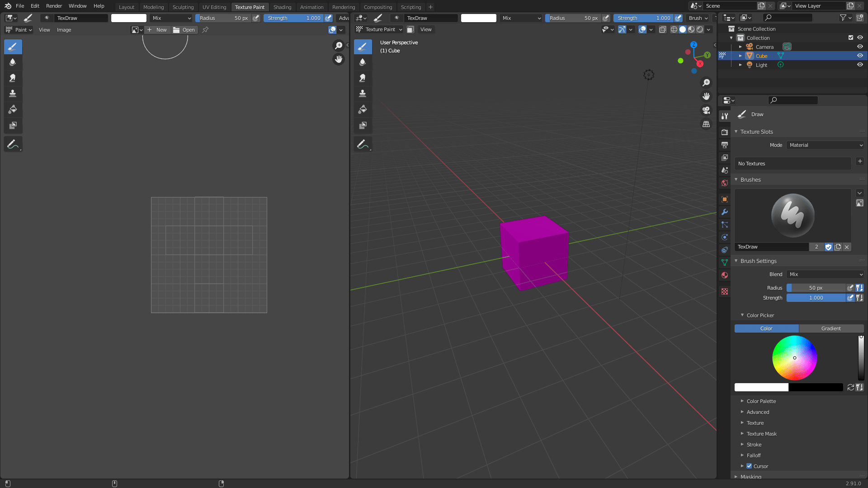The width and height of the screenshot is (868, 488).
Task: Switch to the Shading workspace tab
Action: click(282, 7)
